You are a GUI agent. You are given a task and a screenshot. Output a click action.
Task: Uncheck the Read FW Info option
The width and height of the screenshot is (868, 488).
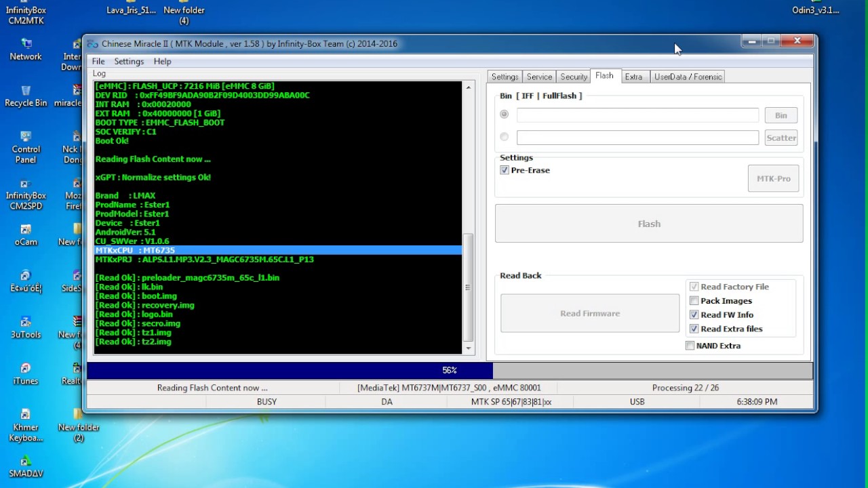click(694, 314)
